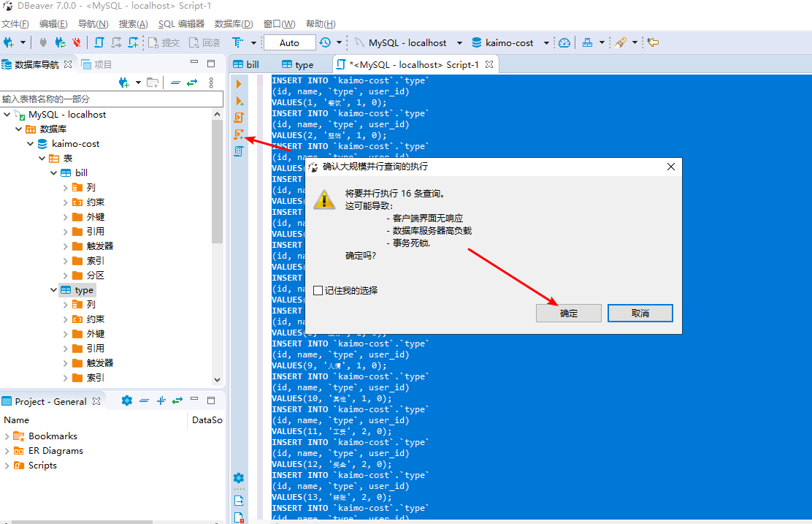Close the Script-1 editor tab
This screenshot has width=812, height=524.
coord(489,64)
